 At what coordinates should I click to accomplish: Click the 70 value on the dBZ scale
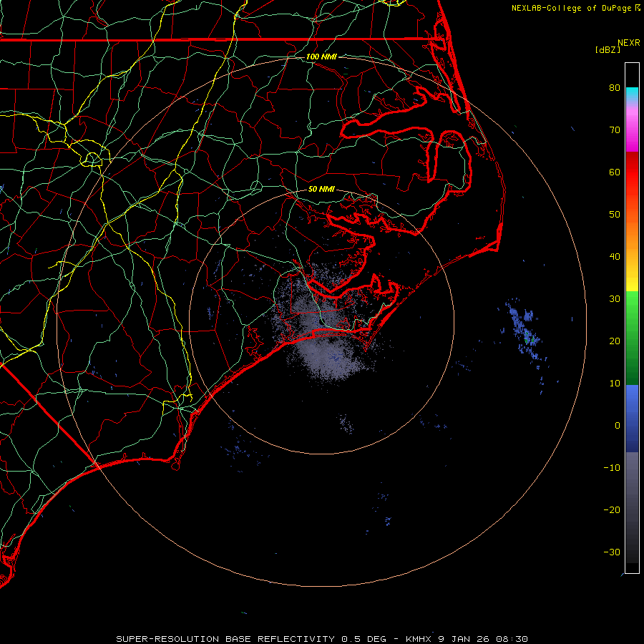coord(615,130)
